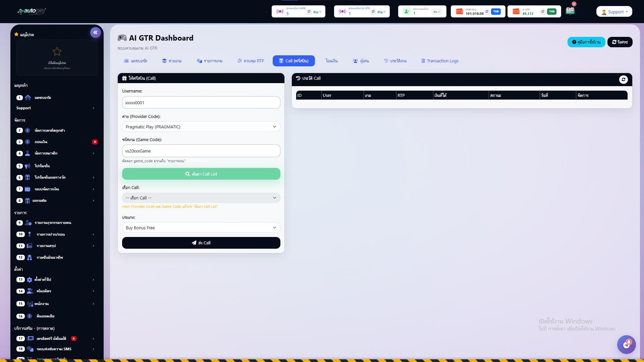Open the Support user menu
The image size is (644, 362).
coord(614,12)
